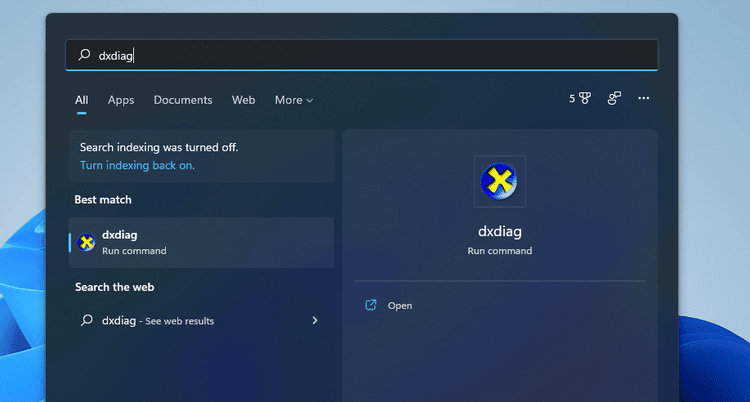
Task: Click the dxdiag icon in Best match
Action: (x=86, y=243)
